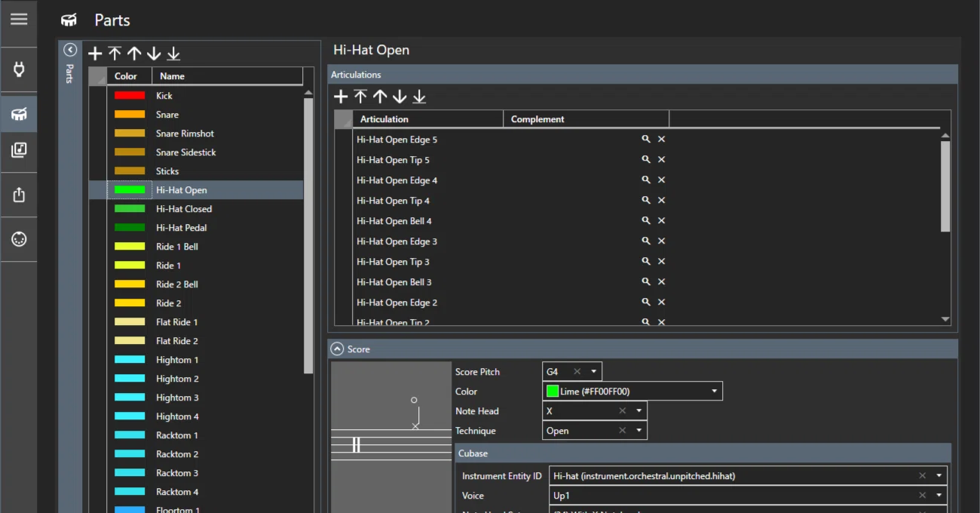The image size is (980, 513).
Task: Add a new part with the plus icon
Action: click(95, 54)
